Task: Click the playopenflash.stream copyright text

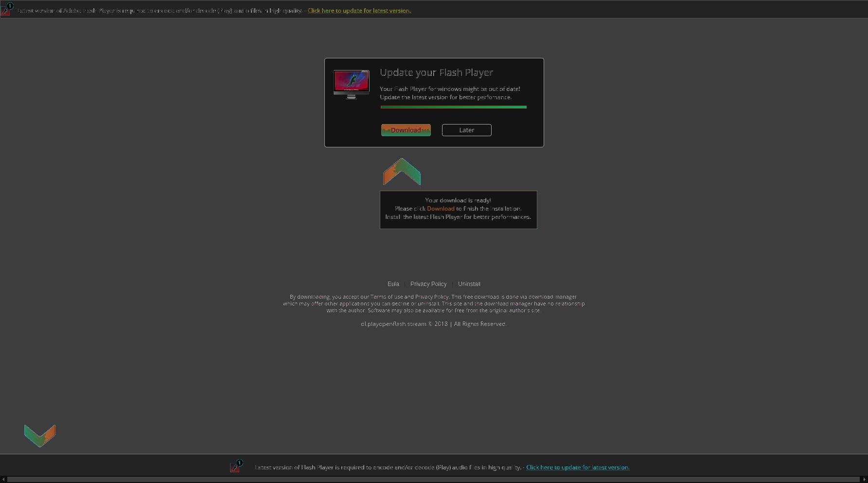Action: (x=433, y=324)
